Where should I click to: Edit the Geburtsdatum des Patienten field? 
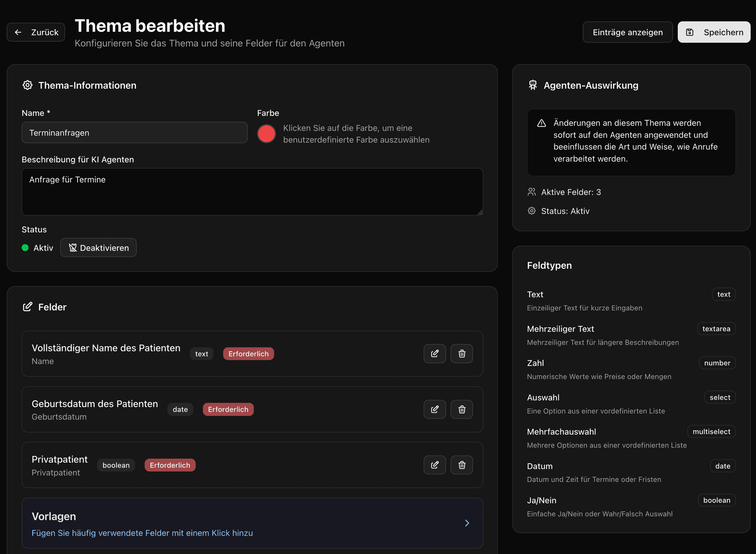(435, 409)
